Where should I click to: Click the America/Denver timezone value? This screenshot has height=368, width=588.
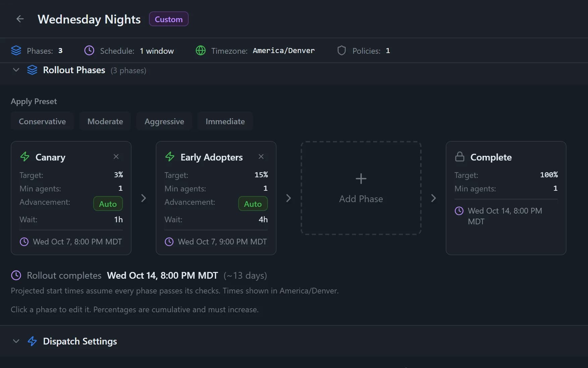tap(284, 51)
